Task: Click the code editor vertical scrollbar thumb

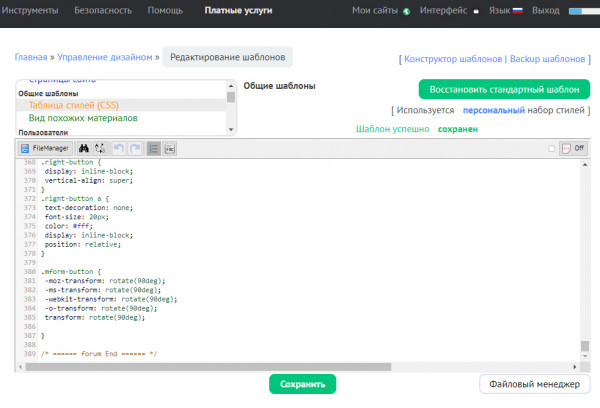Action: click(x=585, y=346)
